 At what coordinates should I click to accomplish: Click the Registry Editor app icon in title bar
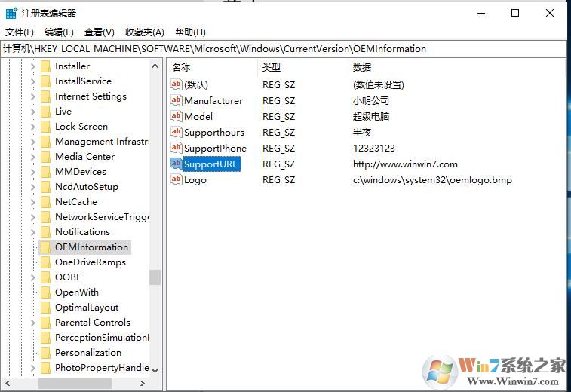11,13
